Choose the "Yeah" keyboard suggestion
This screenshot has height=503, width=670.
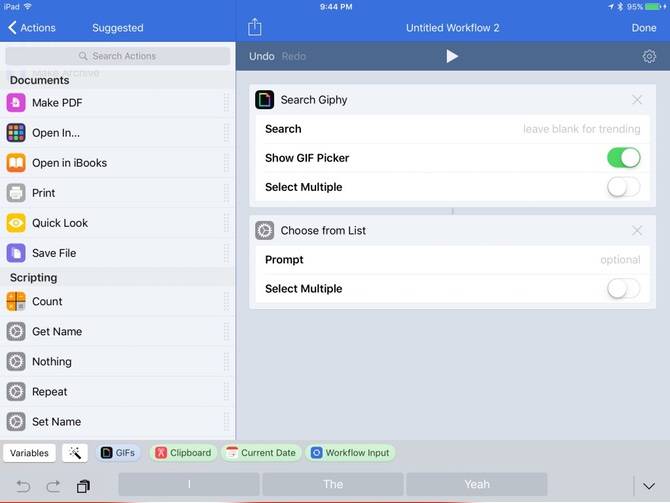477,484
